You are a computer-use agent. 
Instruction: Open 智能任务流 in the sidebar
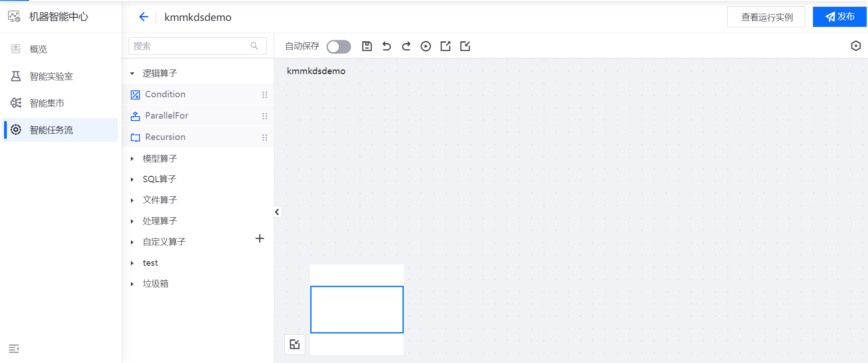60,129
